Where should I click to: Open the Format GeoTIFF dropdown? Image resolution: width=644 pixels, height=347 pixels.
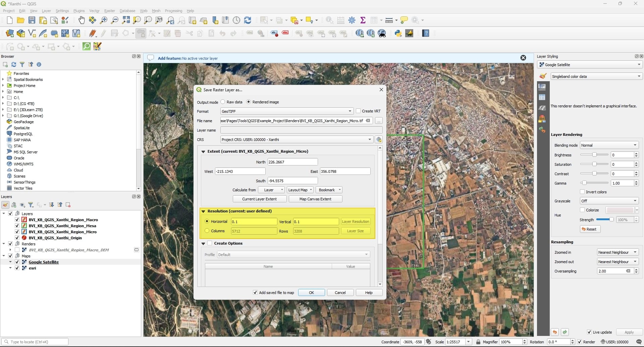point(287,111)
